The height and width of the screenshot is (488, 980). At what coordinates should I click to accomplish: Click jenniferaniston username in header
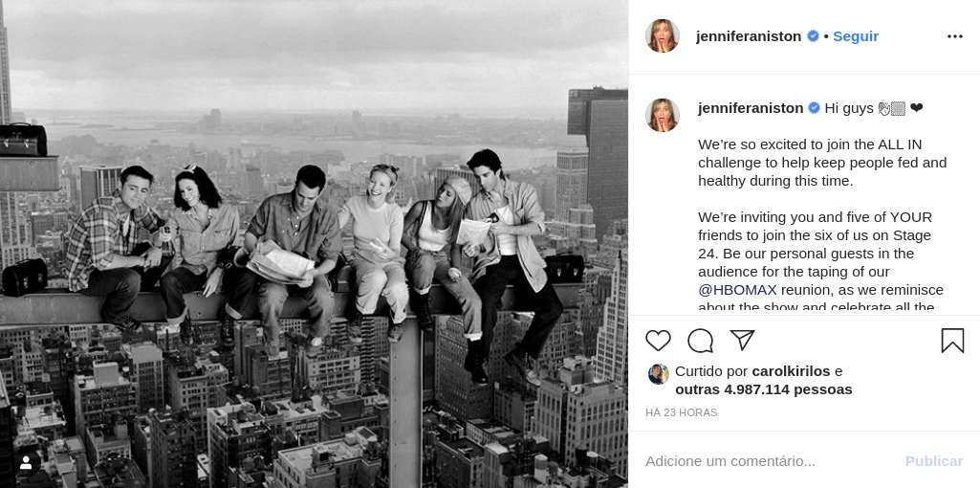click(749, 36)
